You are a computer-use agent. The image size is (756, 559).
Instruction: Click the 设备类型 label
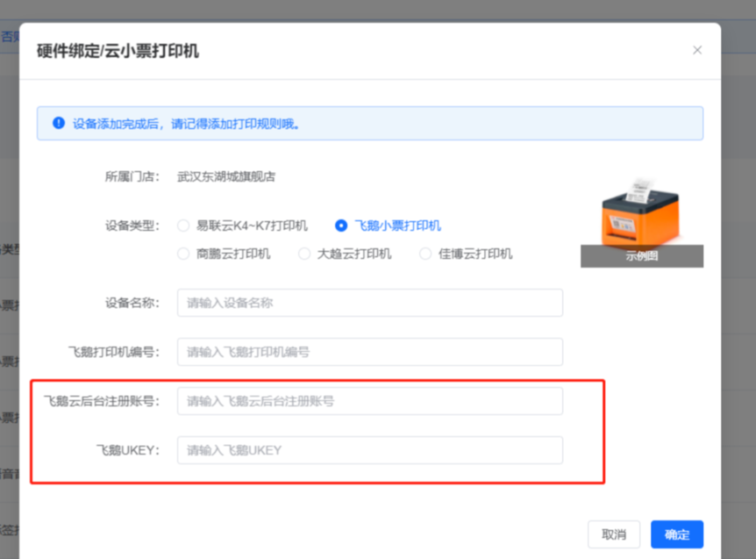coord(132,226)
